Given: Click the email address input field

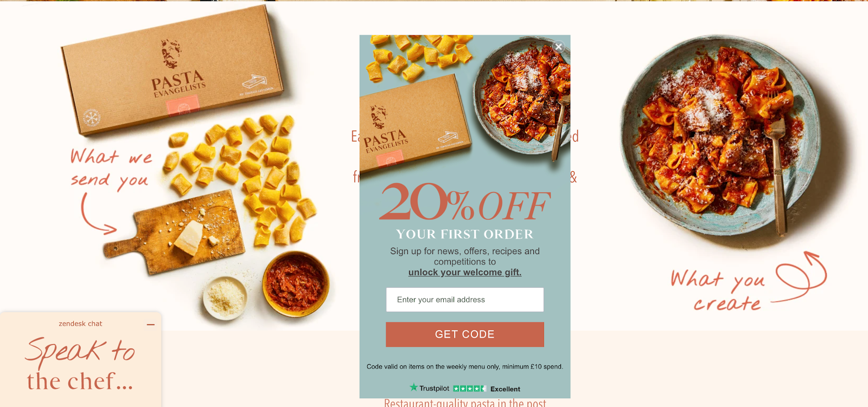Looking at the screenshot, I should click(x=465, y=300).
